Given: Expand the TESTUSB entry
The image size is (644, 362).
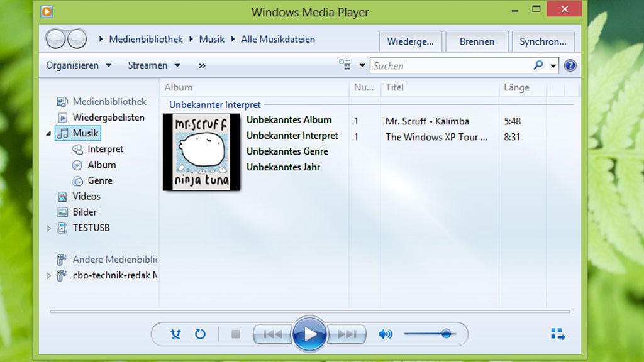Looking at the screenshot, I should [49, 228].
